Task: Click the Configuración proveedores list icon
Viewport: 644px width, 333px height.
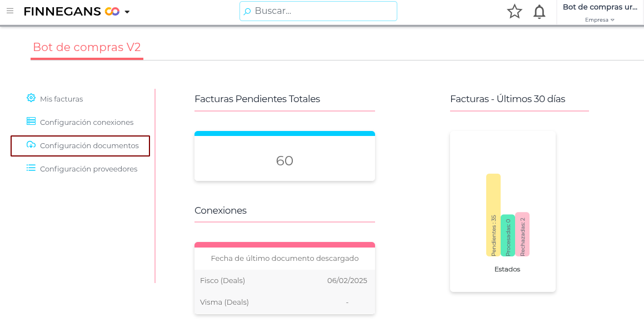Action: pyautogui.click(x=31, y=168)
